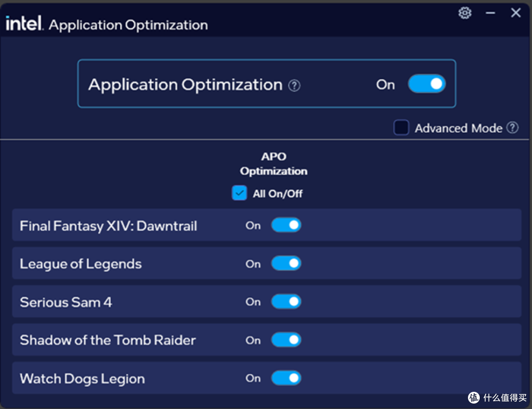Turn off the main Application Optimization switch
The height and width of the screenshot is (409, 532).
click(427, 84)
